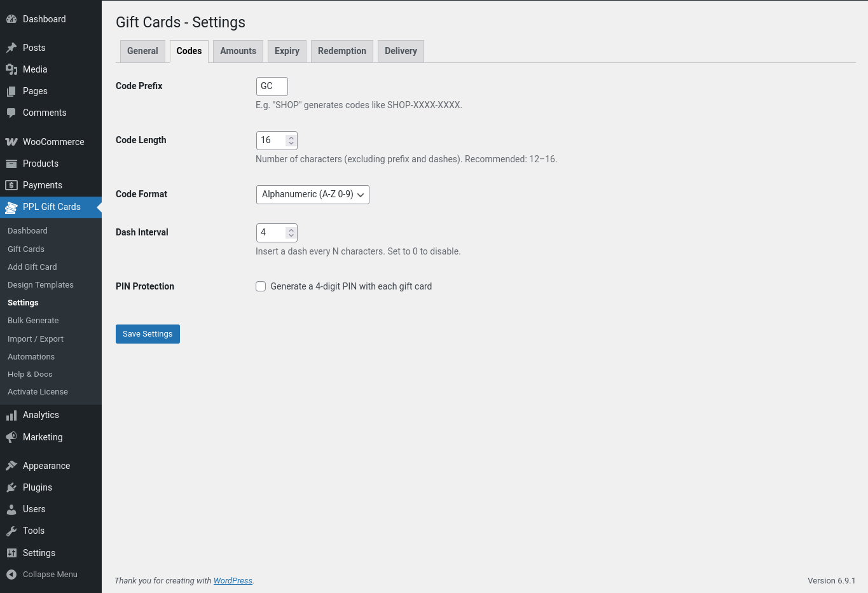The height and width of the screenshot is (593, 868).
Task: Open the Code Format dropdown
Action: 312,195
